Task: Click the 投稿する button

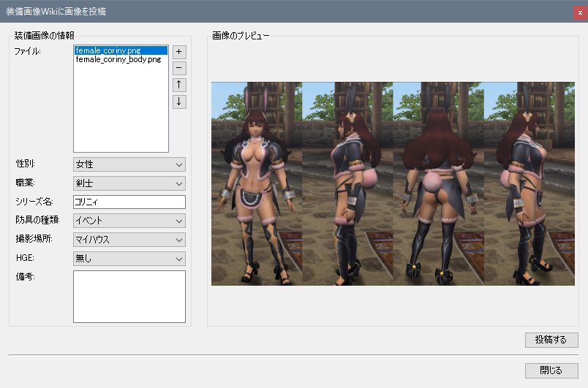Action: 551,340
